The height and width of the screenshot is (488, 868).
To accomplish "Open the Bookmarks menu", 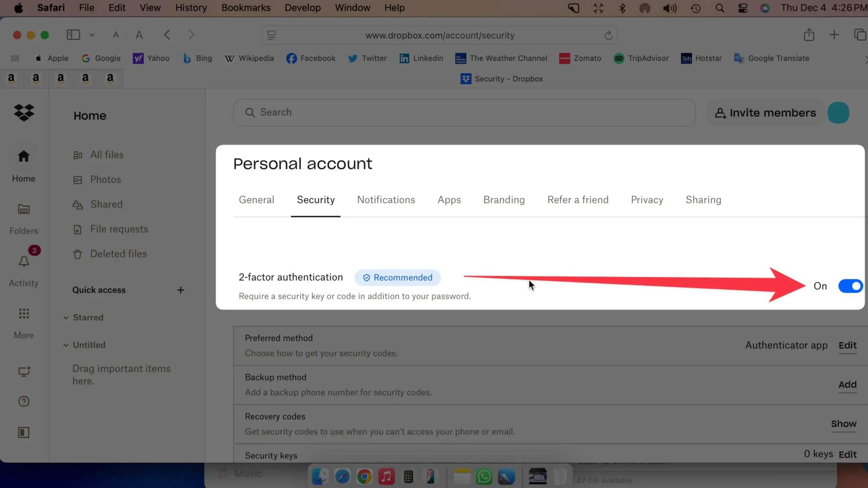I will tap(246, 7).
